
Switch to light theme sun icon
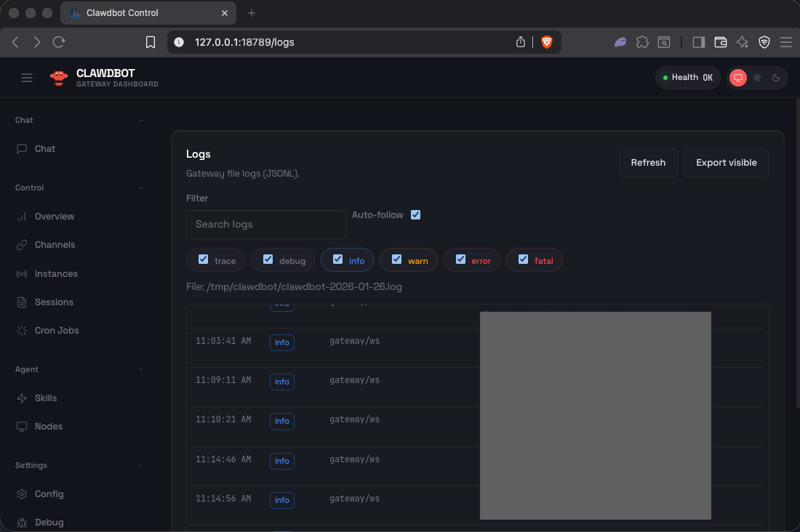[757, 78]
